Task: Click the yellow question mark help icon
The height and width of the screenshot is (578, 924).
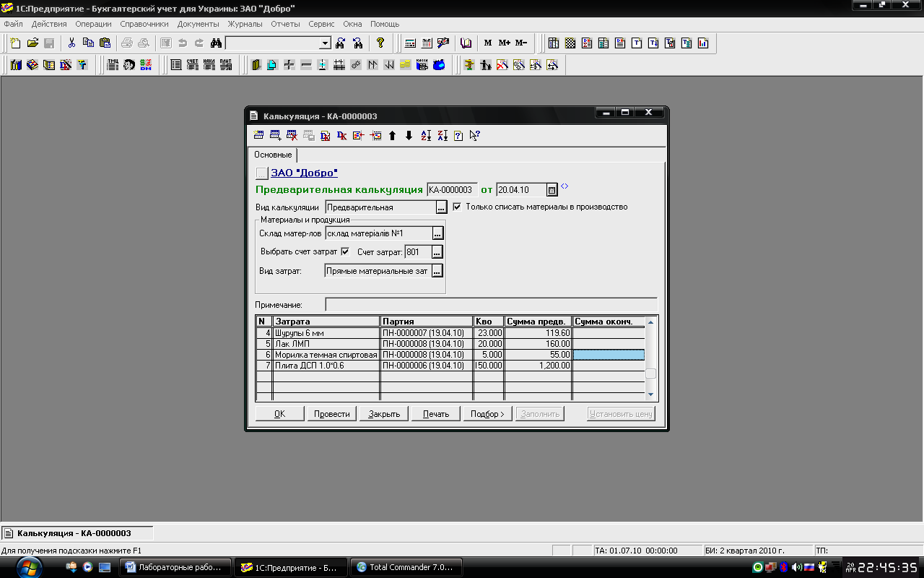Action: 380,43
